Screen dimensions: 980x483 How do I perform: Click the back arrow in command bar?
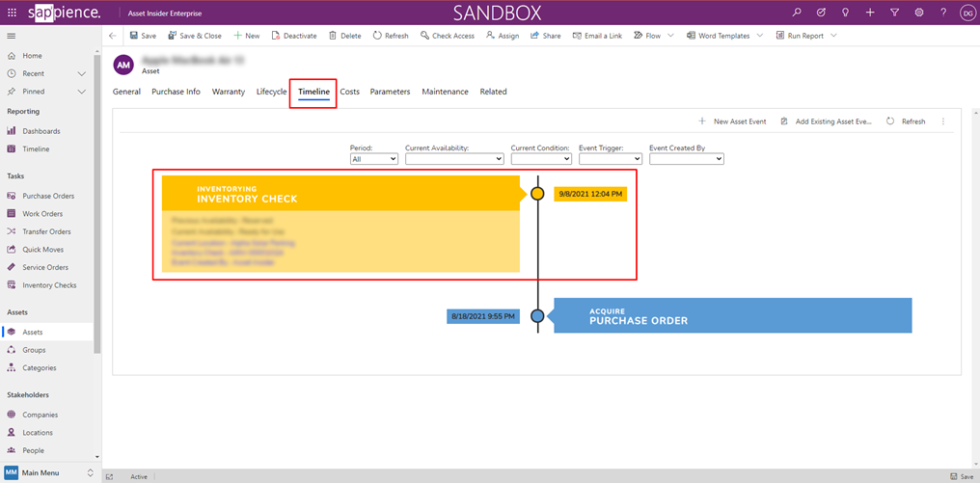tap(113, 36)
